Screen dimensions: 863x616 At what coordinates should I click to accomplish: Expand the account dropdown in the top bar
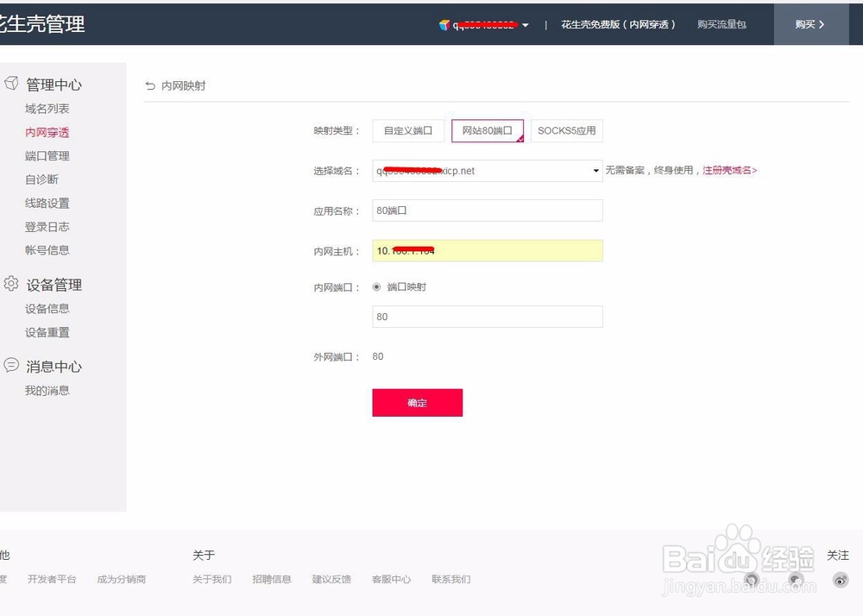click(x=526, y=24)
